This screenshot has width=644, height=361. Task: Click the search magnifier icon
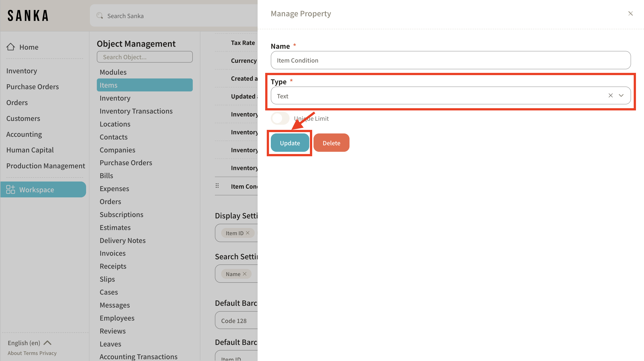[100, 16]
